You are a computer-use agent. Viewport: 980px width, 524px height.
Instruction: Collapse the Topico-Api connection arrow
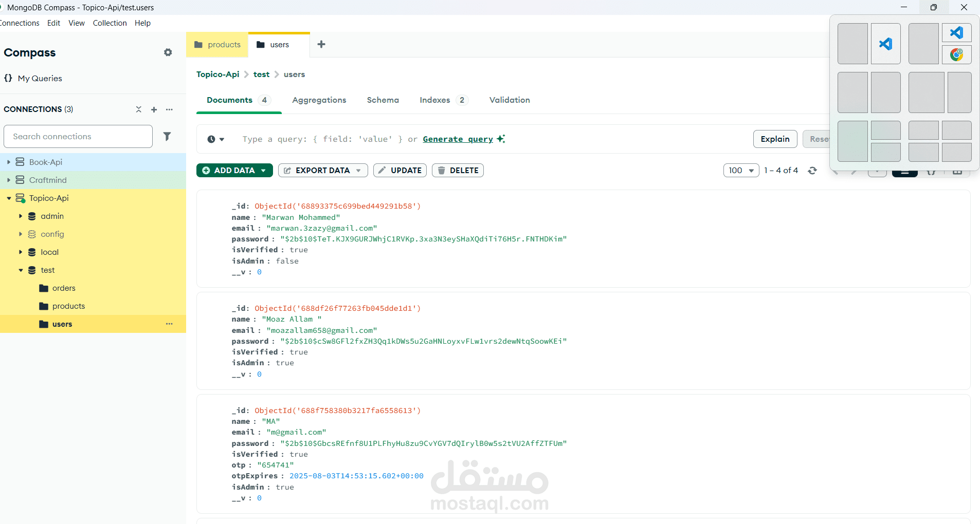pyautogui.click(x=9, y=198)
